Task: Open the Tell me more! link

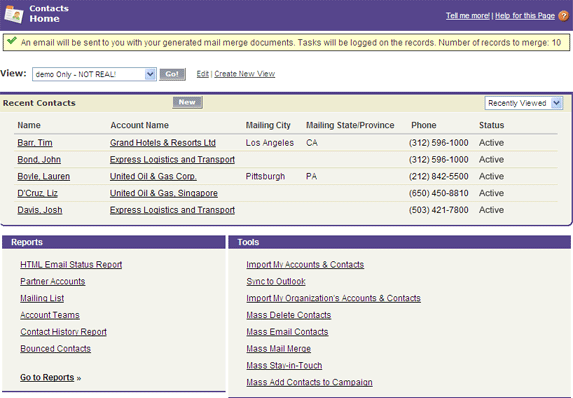Action: (x=468, y=16)
